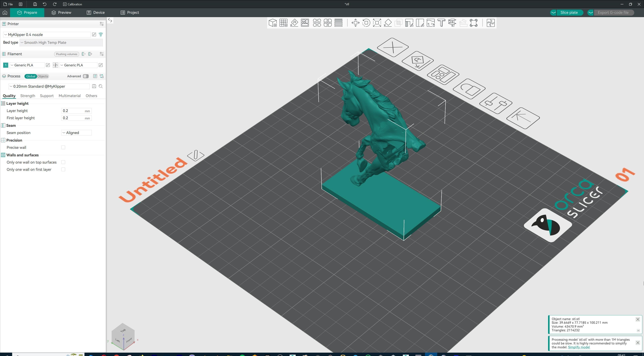The image size is (644, 356).
Task: Open plate settings sliders icon on bed
Action: click(496, 103)
